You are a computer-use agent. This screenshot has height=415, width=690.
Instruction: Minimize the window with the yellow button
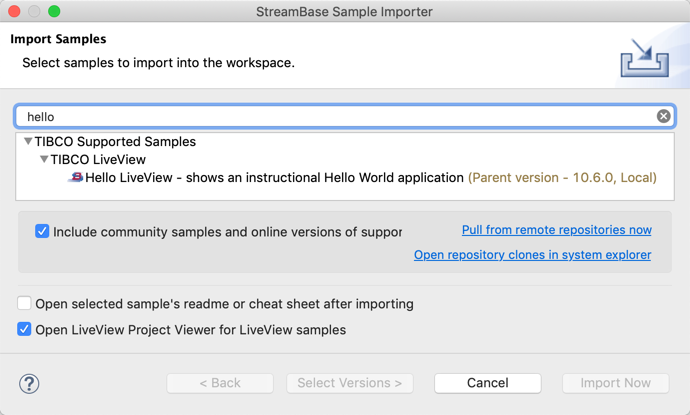click(34, 11)
